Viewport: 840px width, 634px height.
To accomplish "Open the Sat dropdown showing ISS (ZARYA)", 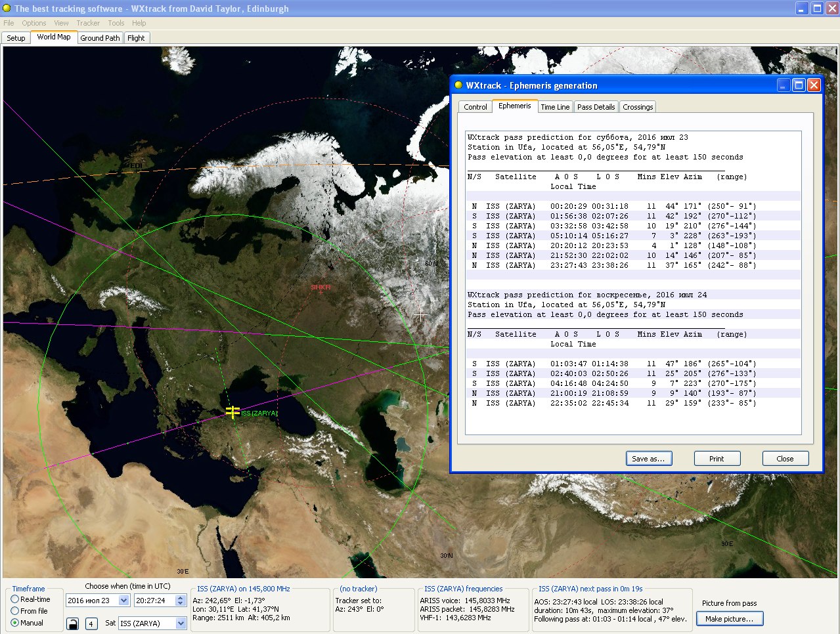I will point(181,623).
